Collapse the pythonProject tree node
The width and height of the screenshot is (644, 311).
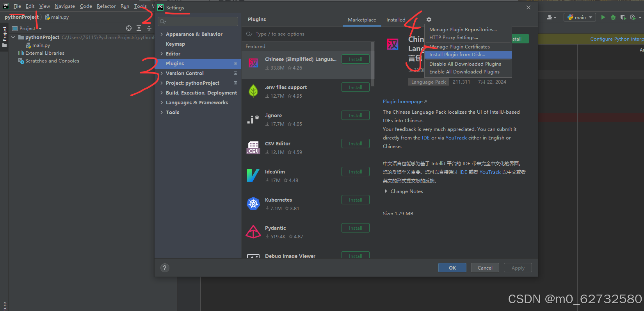(13, 37)
